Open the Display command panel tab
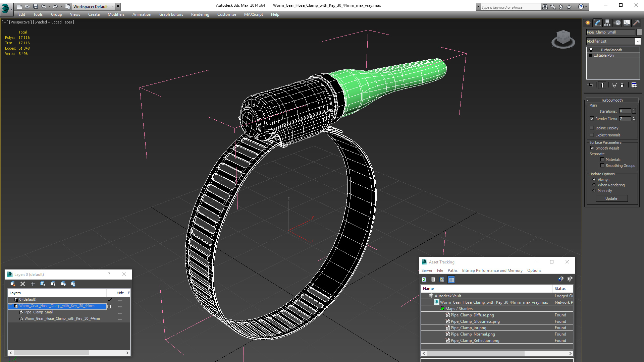This screenshot has height=362, width=644. click(627, 23)
